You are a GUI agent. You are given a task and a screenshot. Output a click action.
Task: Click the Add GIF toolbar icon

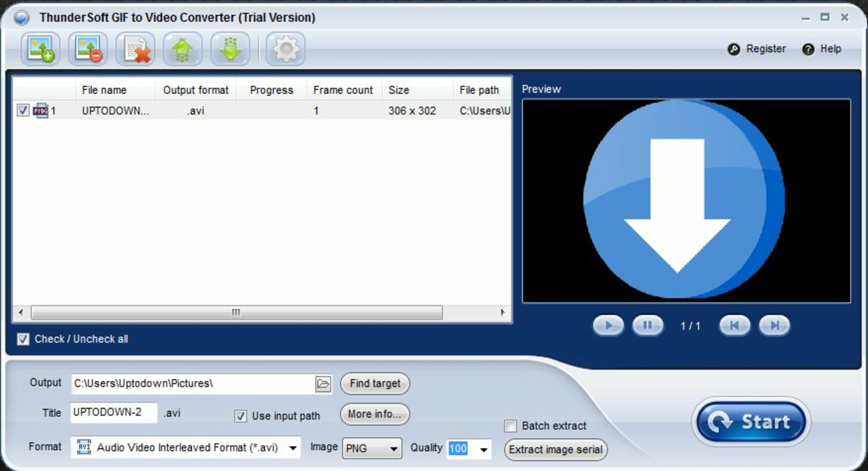tap(40, 49)
